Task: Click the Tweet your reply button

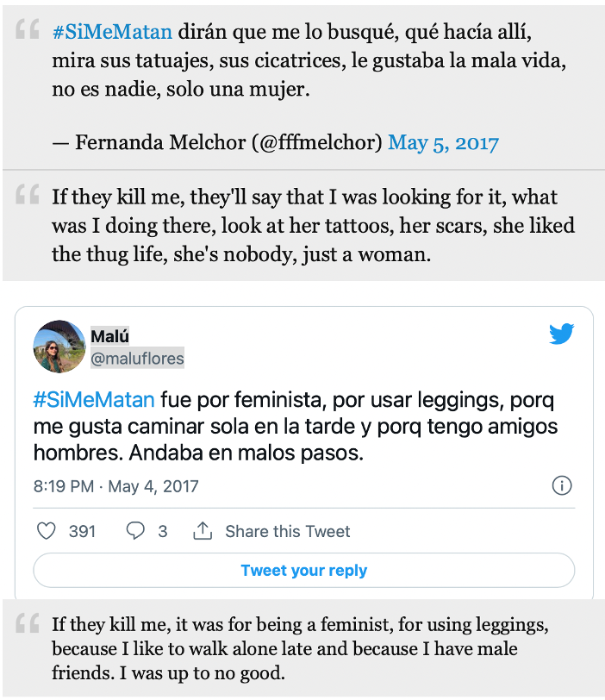Action: tap(304, 570)
